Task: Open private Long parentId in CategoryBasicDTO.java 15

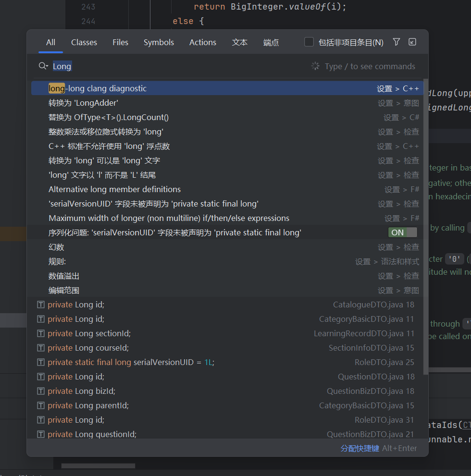Action: tap(227, 405)
